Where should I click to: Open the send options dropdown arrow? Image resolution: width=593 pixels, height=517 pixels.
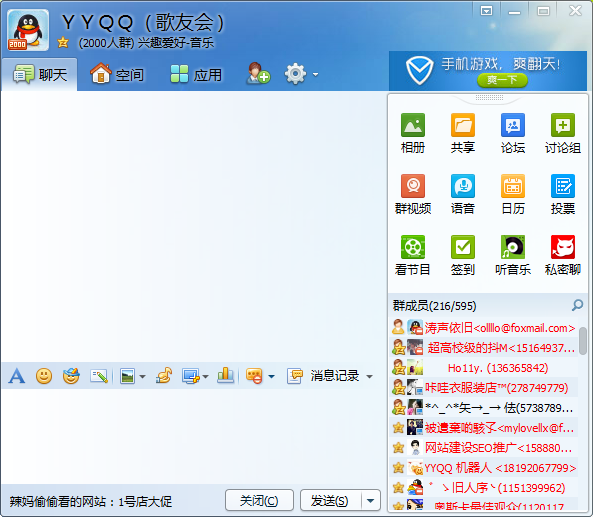(x=371, y=501)
